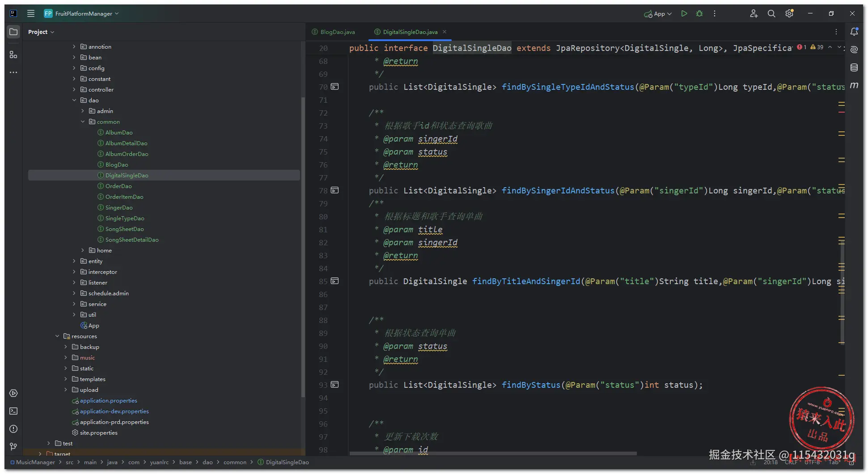Select application-dev.properties file
868x474 pixels.
coord(114,411)
